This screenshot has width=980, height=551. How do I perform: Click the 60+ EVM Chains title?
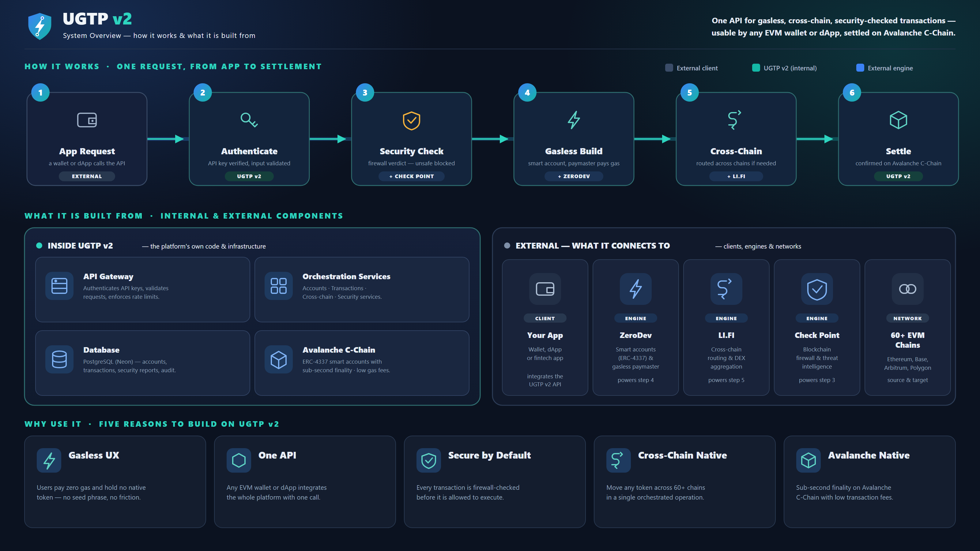[907, 340]
